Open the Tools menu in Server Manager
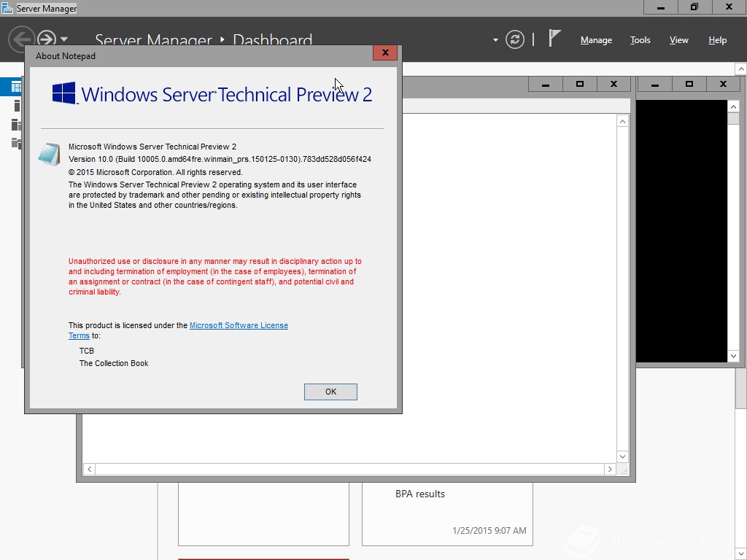 tap(640, 40)
